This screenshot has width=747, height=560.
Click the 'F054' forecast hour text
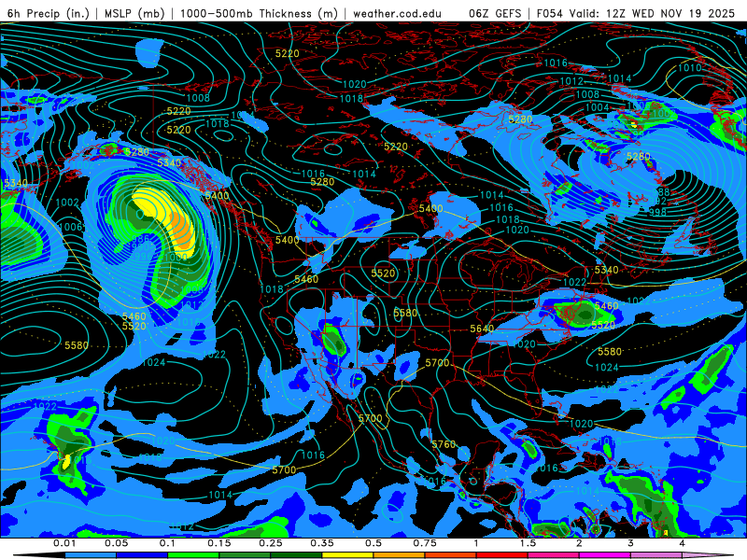point(549,13)
